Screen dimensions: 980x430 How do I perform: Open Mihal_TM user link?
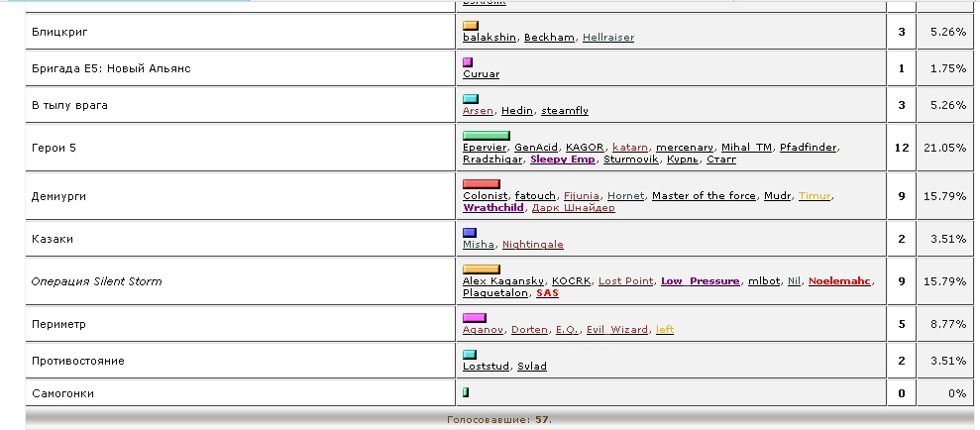pos(746,148)
